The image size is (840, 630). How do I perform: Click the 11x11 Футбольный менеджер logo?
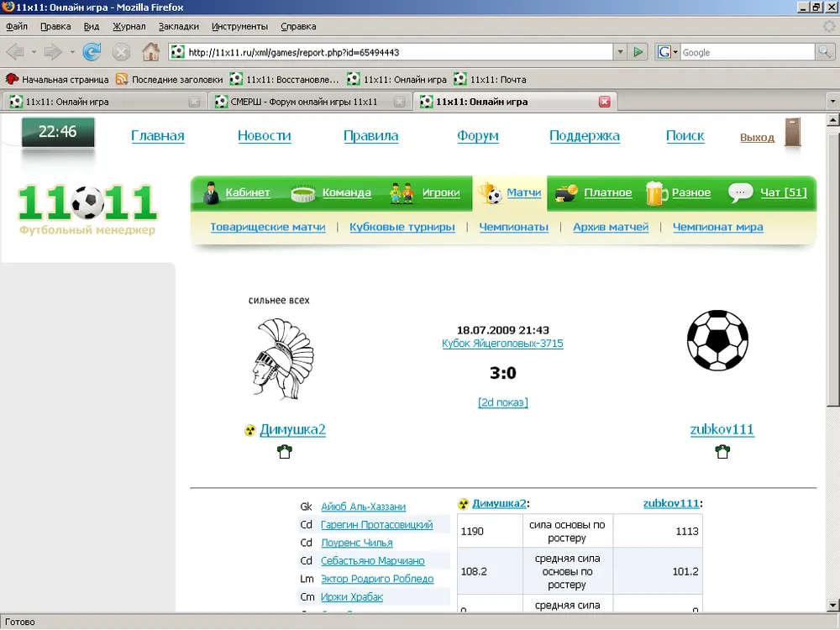[88, 209]
